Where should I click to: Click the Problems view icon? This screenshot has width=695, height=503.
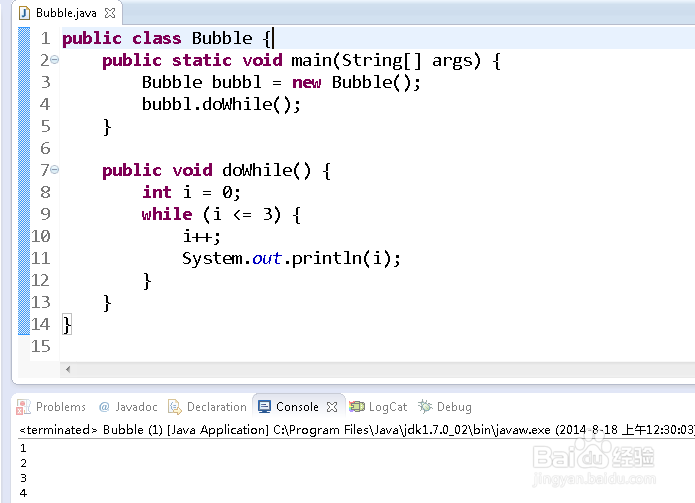[23, 406]
